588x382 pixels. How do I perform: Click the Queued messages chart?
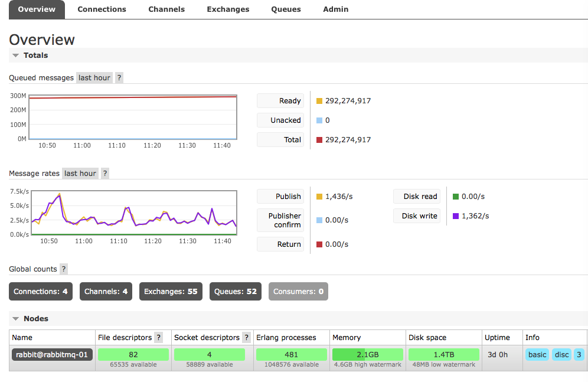[x=133, y=117]
